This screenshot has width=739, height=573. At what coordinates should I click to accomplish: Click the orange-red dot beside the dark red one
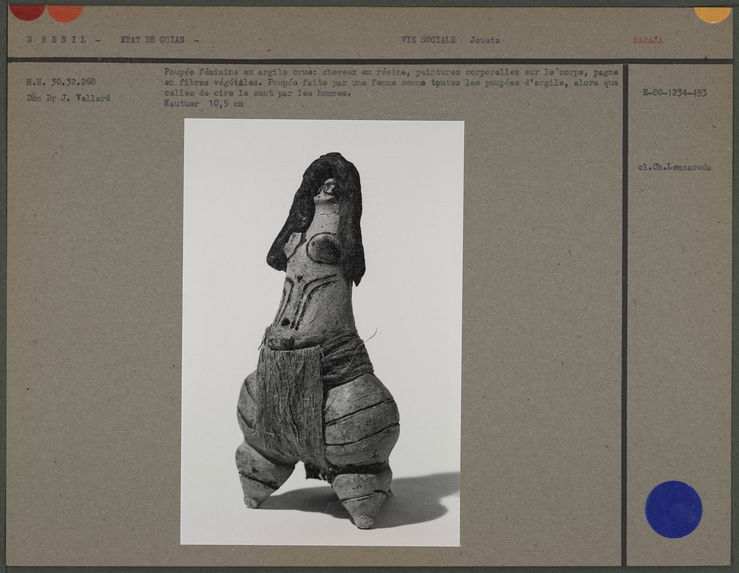[65, 11]
